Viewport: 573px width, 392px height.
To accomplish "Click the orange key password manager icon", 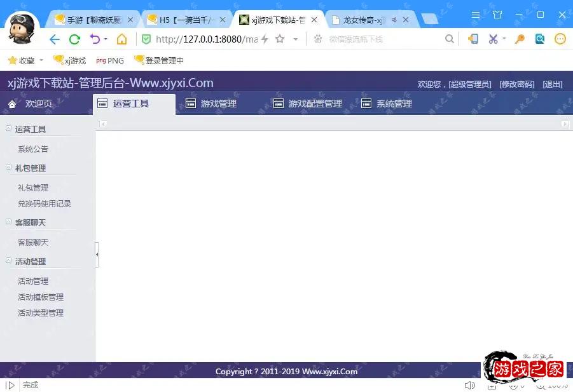I will [x=519, y=39].
